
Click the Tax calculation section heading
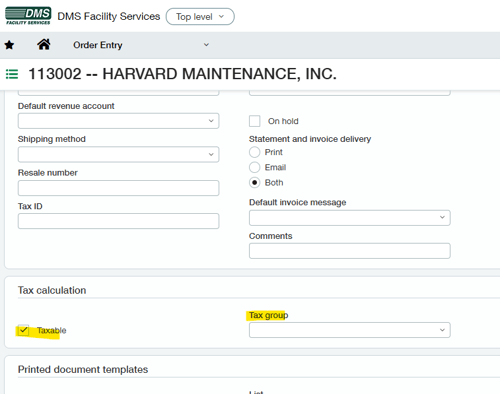(52, 290)
